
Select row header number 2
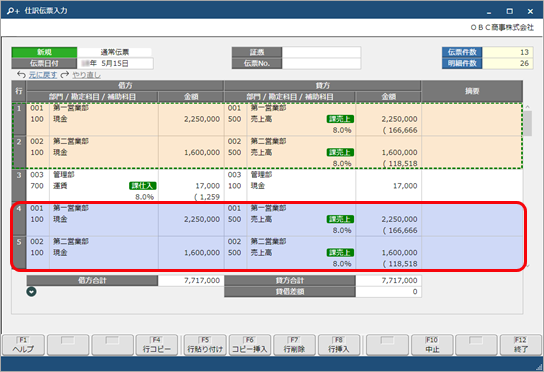[19, 152]
